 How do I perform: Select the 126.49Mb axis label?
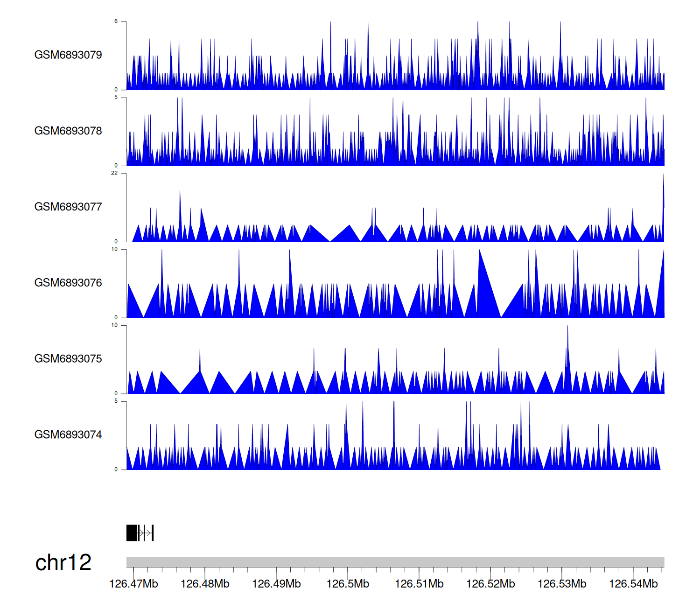coord(276,584)
